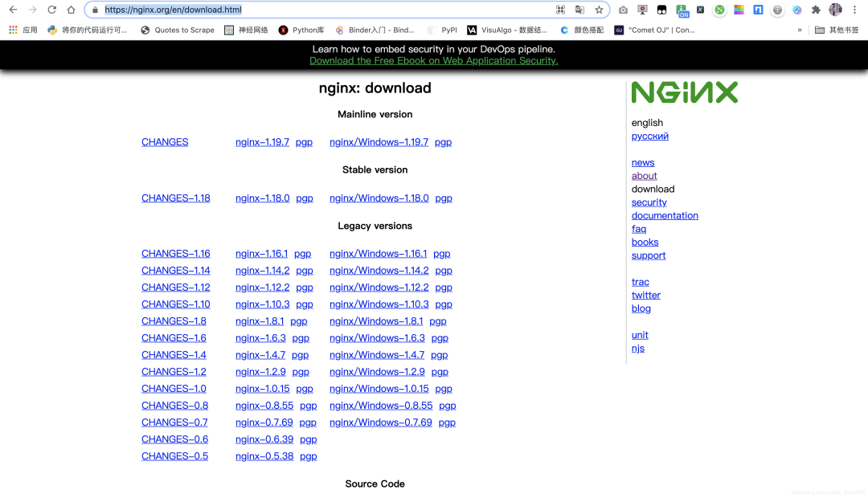Reload the page with the refresh icon
The image size is (868, 498).
pyautogui.click(x=51, y=10)
